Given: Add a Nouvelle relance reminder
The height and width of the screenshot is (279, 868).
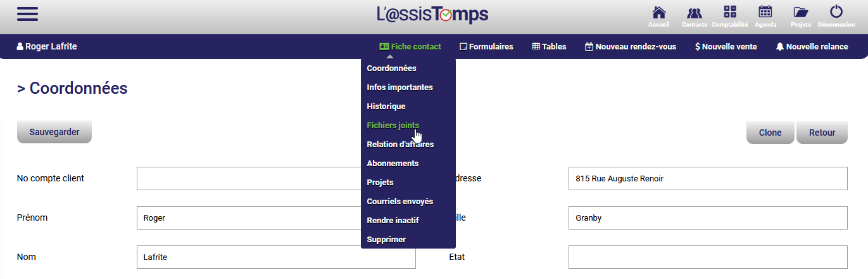Looking at the screenshot, I should tap(812, 46).
